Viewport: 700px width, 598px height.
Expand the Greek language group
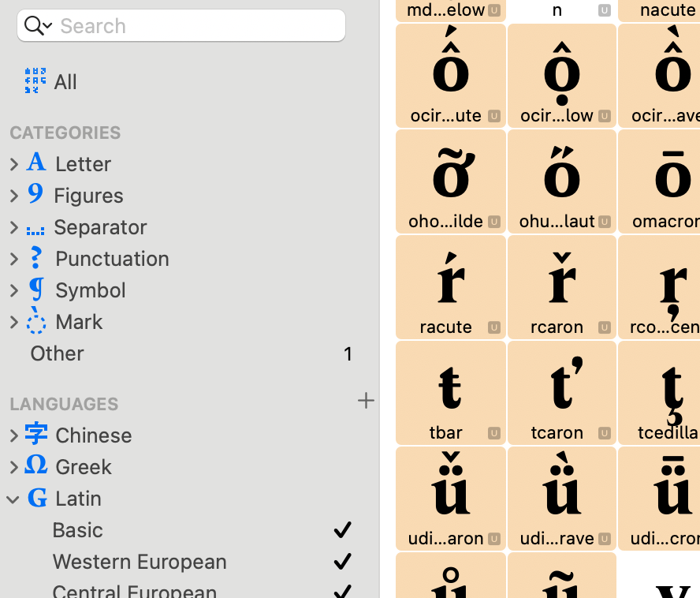[x=13, y=467]
